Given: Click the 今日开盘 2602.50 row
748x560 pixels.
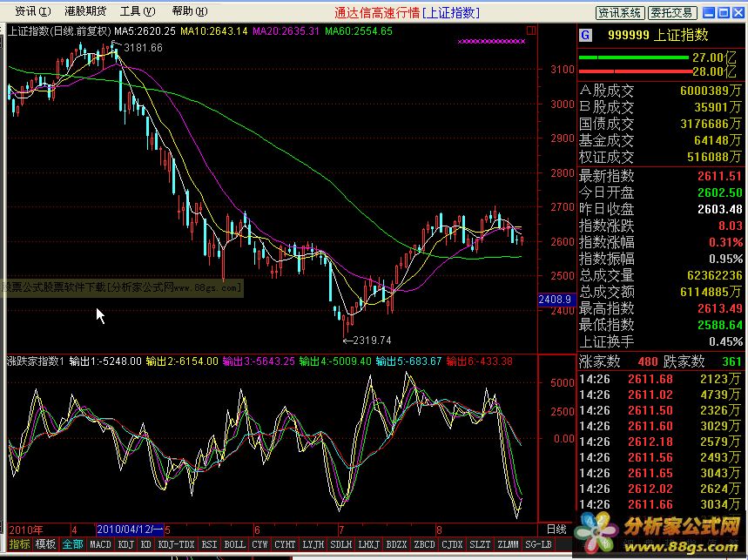Looking at the screenshot, I should click(661, 192).
